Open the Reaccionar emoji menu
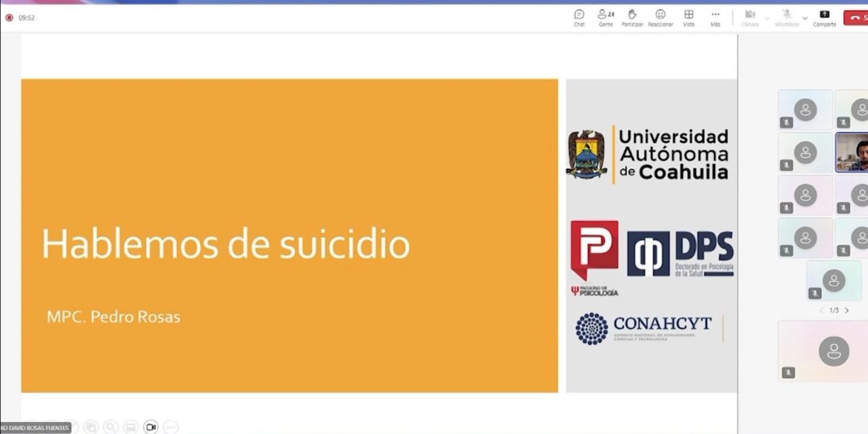 660,18
